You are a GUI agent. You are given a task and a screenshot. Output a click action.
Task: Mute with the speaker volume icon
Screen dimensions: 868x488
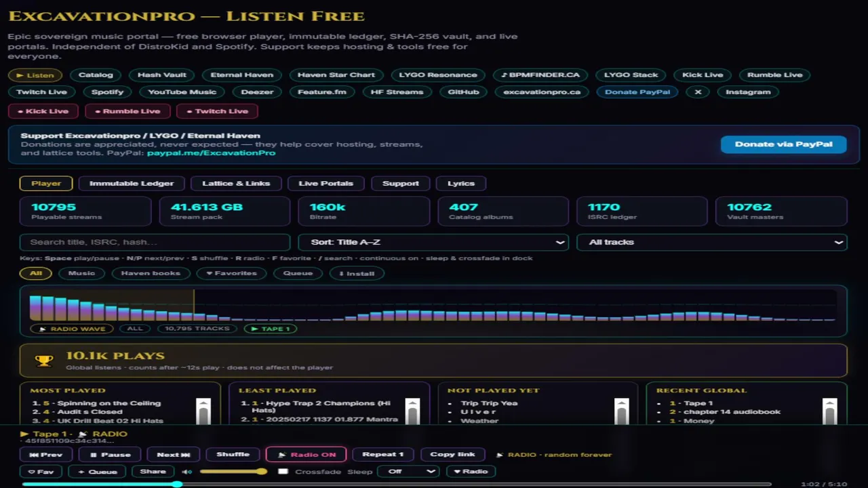pyautogui.click(x=187, y=472)
